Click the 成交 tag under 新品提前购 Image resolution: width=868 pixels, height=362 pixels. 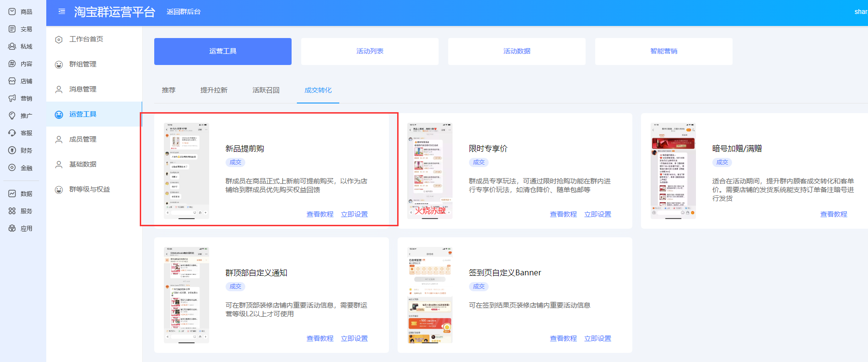point(236,162)
